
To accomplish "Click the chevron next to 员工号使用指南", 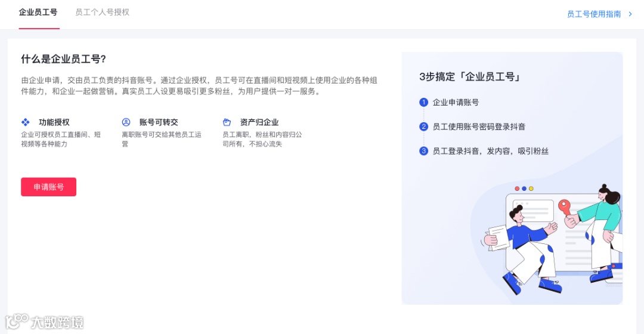I will point(630,14).
